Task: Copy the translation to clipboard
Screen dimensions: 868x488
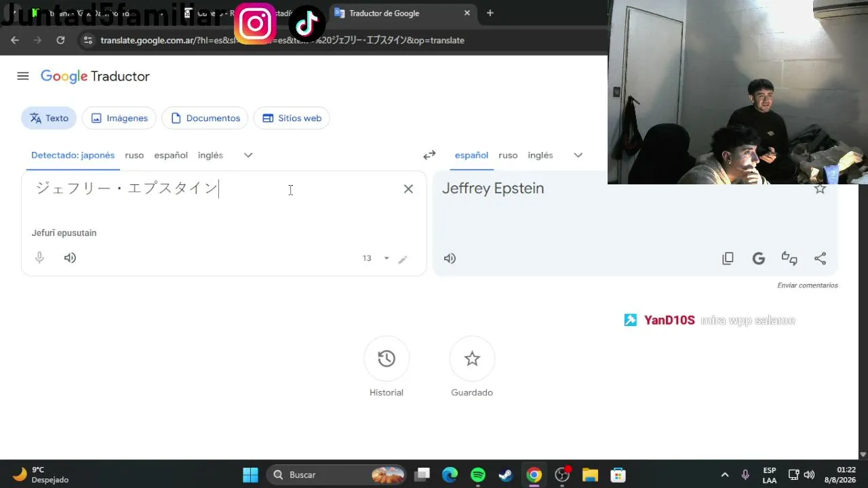Action: [x=728, y=258]
